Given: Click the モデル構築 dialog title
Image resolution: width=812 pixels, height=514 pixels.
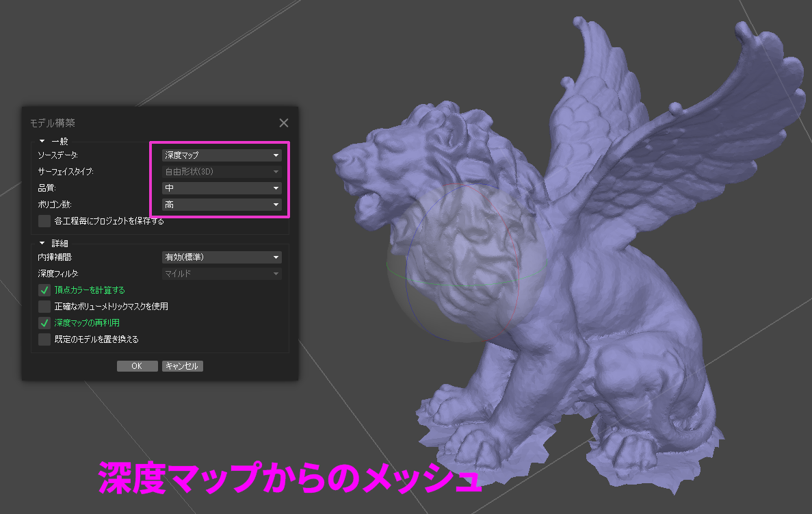Looking at the screenshot, I should click(x=52, y=123).
